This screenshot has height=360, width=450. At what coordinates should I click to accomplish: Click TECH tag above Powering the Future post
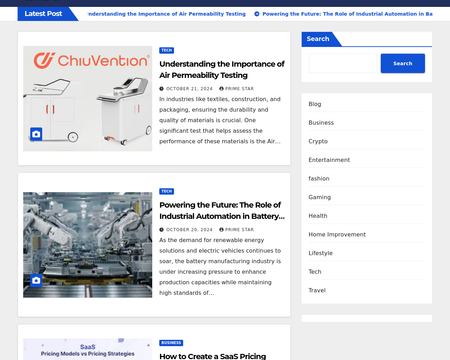167,191
